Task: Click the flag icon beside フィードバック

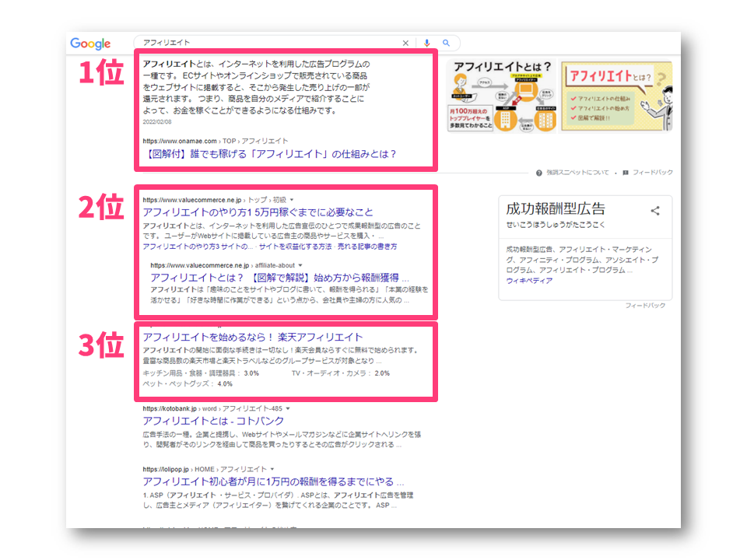Action: coord(626,173)
